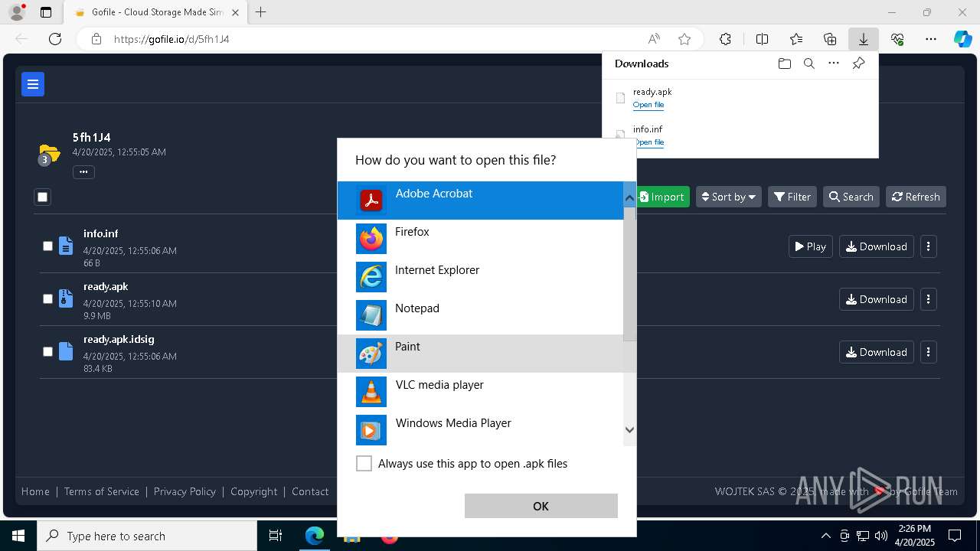Open more options for ready.apk
This screenshot has width=980, height=551.
tap(929, 299)
